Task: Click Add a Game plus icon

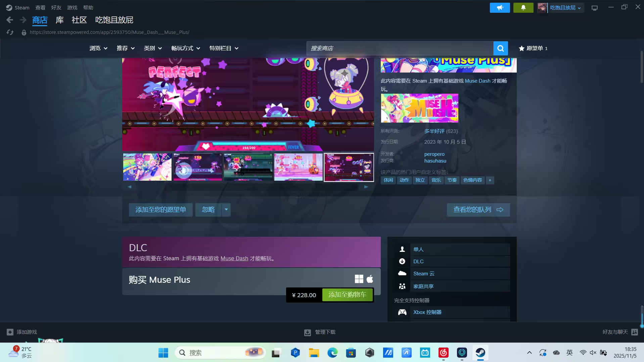Action: pos(10,332)
